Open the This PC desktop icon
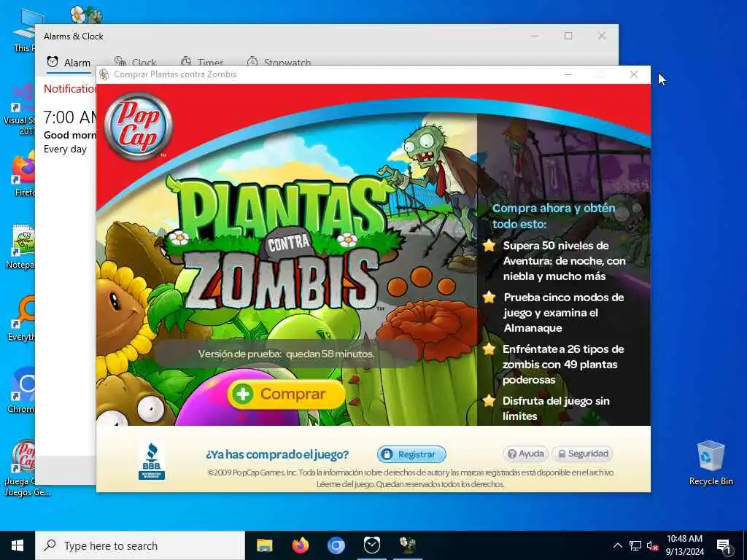 coord(24,30)
